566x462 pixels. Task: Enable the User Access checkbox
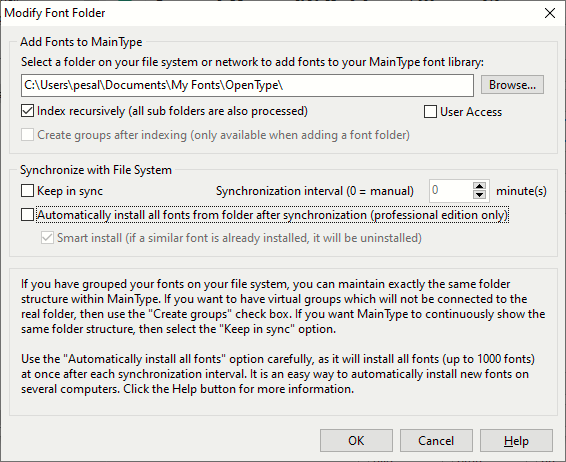click(x=430, y=112)
